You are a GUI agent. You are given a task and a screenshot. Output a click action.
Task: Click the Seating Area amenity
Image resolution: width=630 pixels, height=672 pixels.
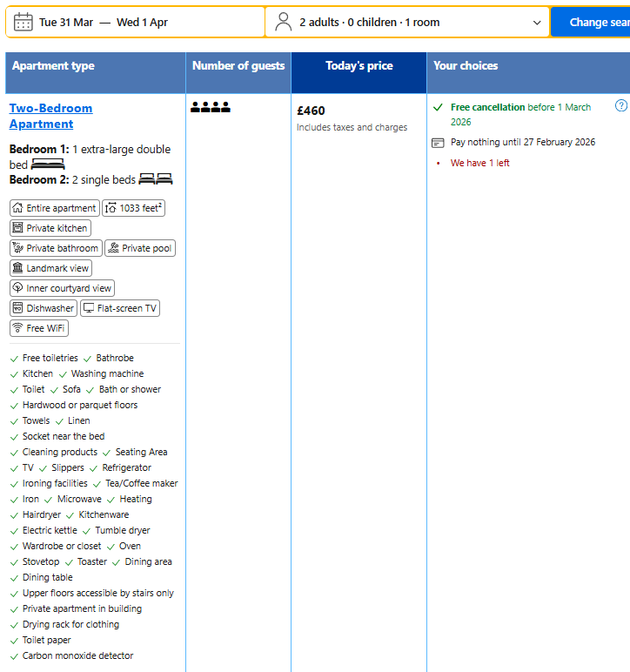click(141, 452)
